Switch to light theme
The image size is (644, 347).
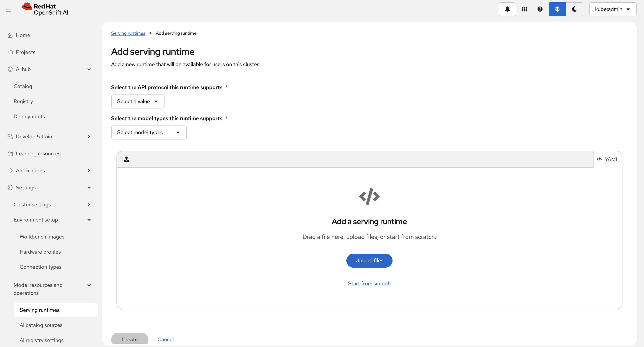tap(557, 9)
